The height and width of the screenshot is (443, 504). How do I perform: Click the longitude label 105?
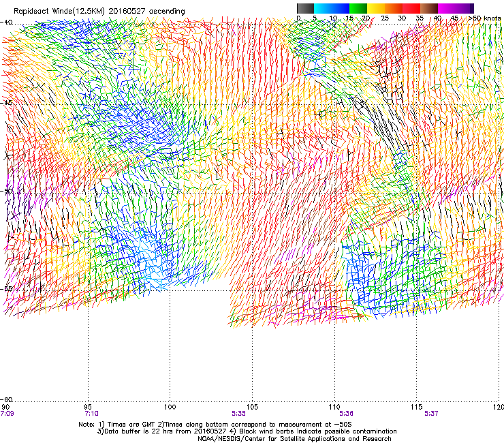click(x=252, y=407)
